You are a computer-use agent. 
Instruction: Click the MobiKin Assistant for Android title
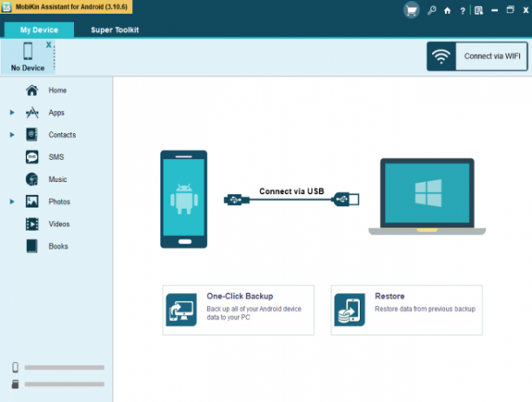(x=71, y=7)
